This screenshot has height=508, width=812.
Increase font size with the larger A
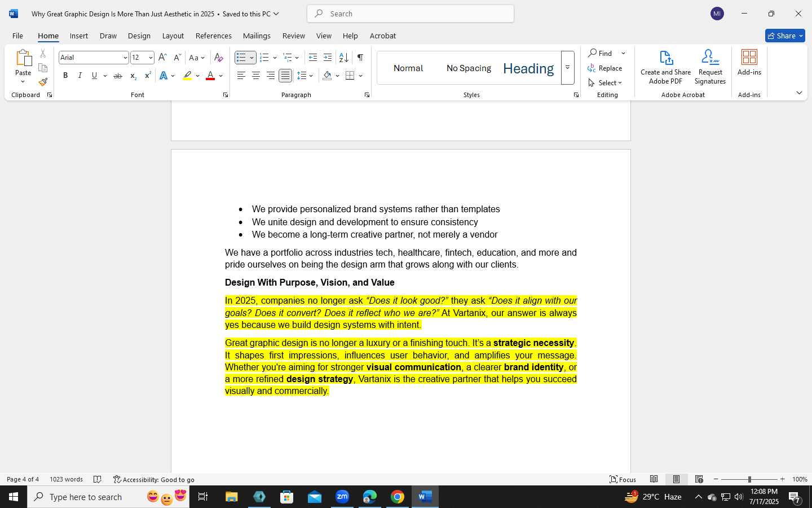162,58
